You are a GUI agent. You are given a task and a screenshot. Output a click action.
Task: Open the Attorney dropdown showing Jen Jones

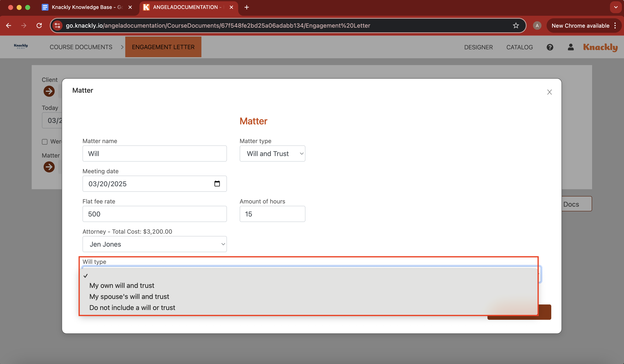click(155, 244)
